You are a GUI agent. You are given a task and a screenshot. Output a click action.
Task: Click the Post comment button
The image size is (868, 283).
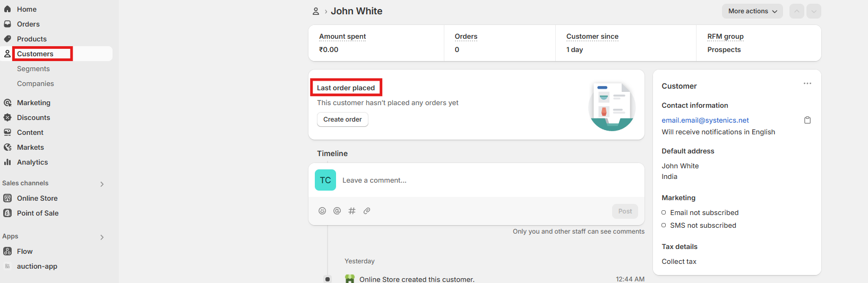coord(625,211)
